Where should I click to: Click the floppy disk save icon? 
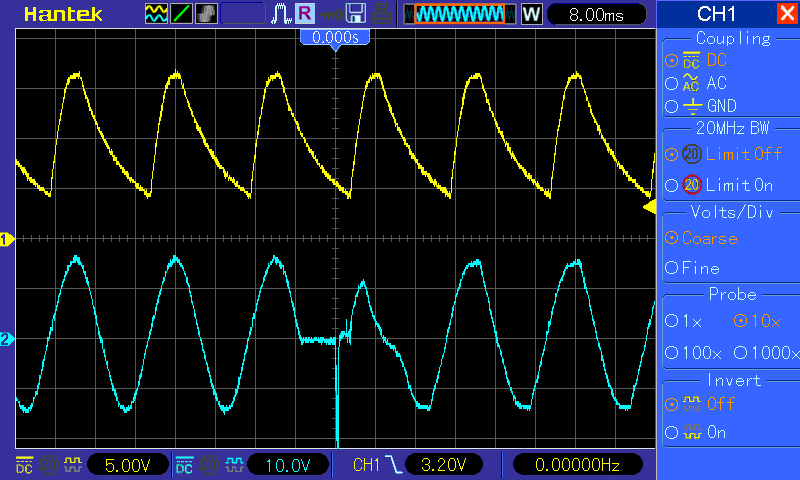pos(356,14)
